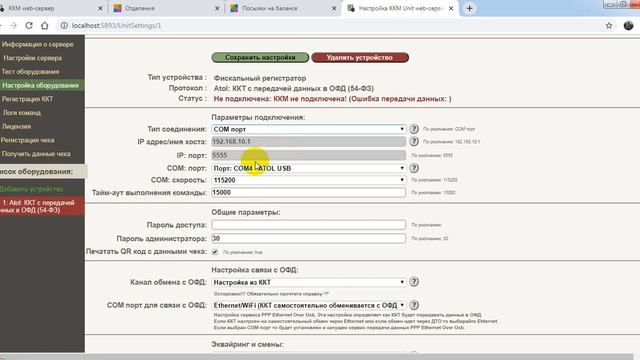View the site information icon in the address bar
Image resolution: width=640 pixels, height=360 pixels.
[x=64, y=26]
